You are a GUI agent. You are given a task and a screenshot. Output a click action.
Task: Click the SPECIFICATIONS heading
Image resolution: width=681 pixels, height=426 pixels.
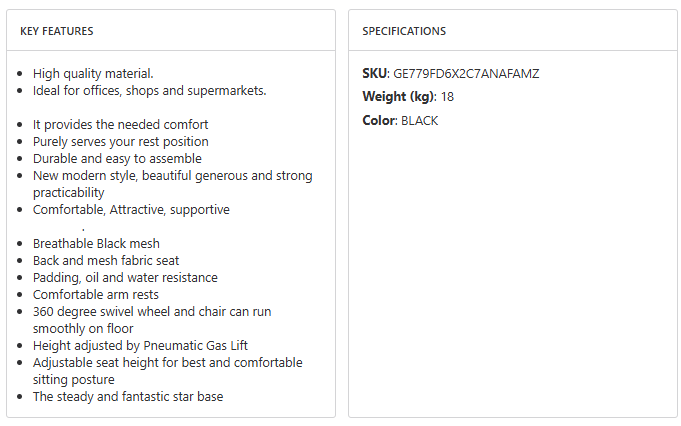tap(404, 31)
